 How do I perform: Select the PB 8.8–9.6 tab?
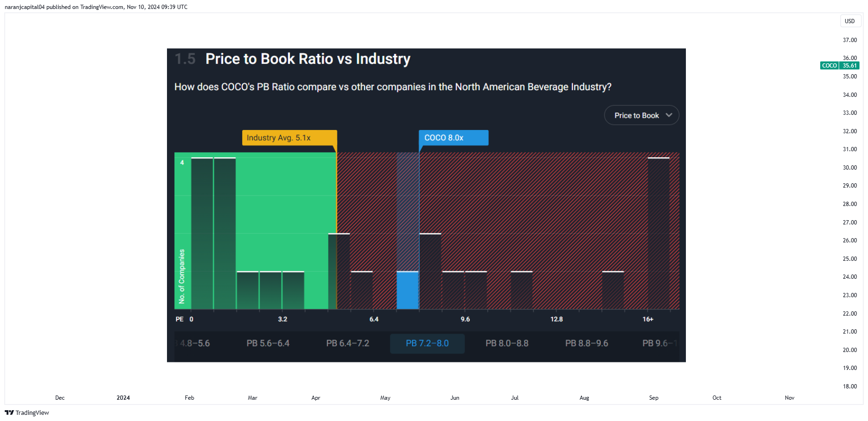tap(587, 344)
